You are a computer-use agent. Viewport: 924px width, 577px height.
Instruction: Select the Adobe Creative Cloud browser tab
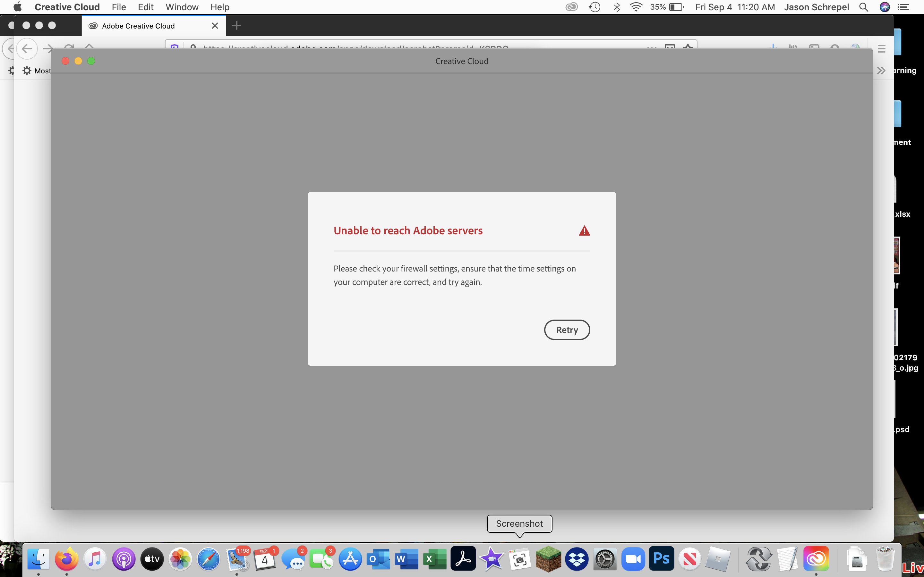tap(138, 26)
